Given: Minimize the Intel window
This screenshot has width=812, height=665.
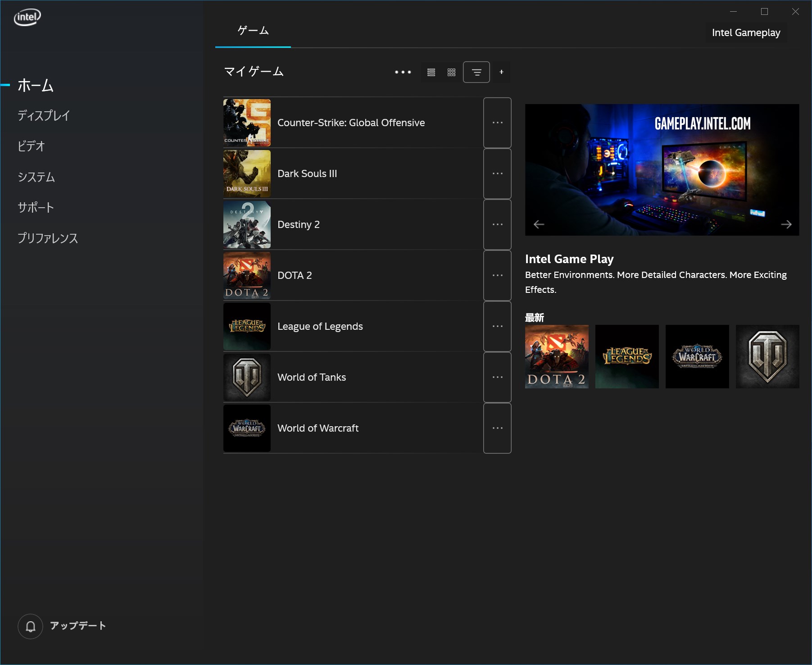Looking at the screenshot, I should 733,12.
